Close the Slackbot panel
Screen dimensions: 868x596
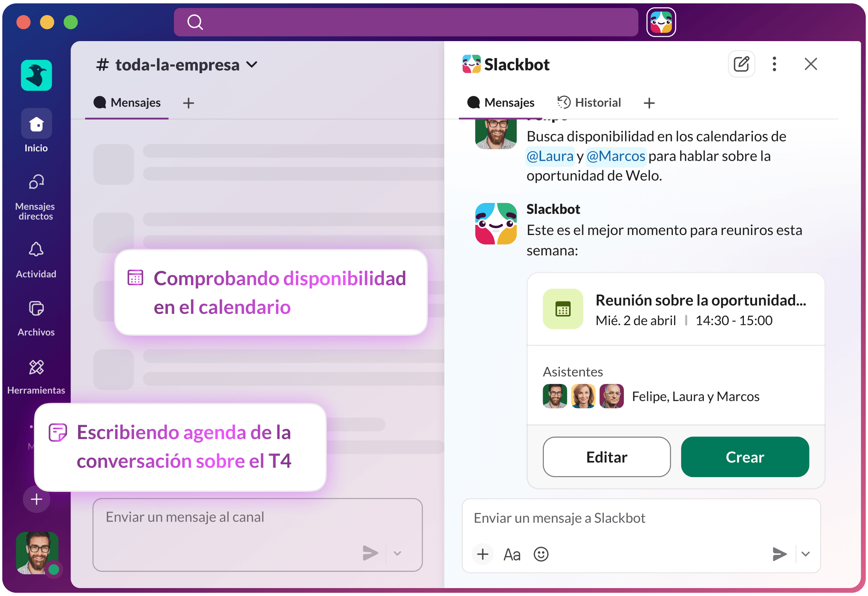pyautogui.click(x=811, y=64)
